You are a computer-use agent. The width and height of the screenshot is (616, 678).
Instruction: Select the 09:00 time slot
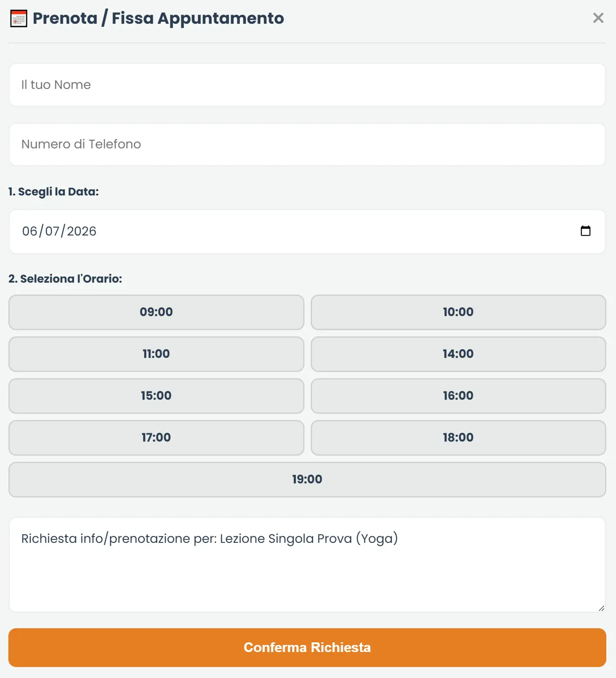click(x=156, y=312)
